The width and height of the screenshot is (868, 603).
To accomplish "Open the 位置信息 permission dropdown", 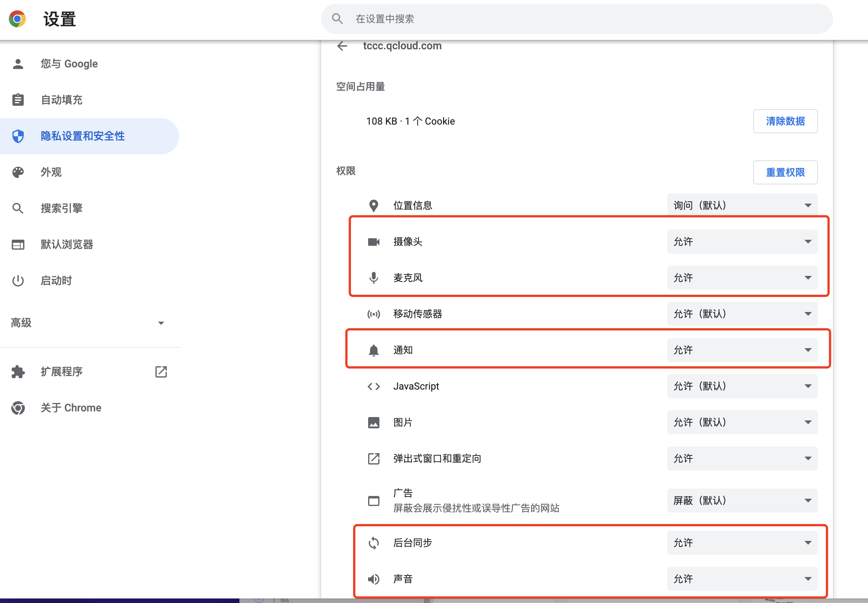I will 742,206.
